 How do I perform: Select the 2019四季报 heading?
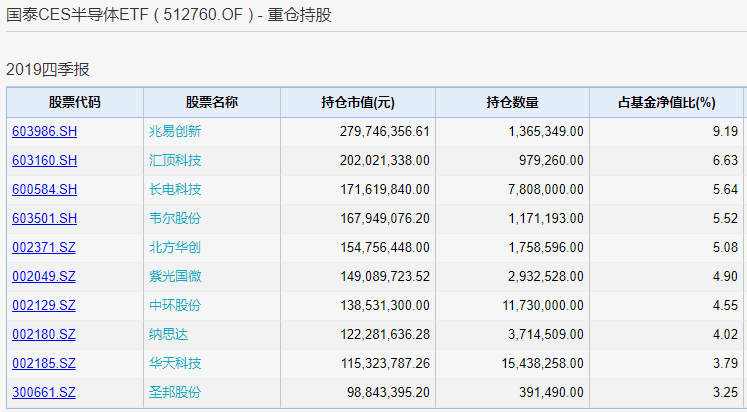coord(48,70)
